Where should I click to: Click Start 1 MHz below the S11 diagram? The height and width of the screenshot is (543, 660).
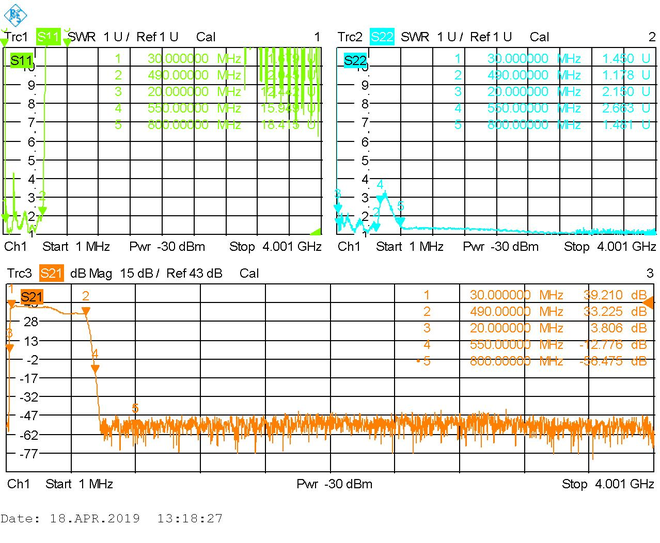[76, 246]
